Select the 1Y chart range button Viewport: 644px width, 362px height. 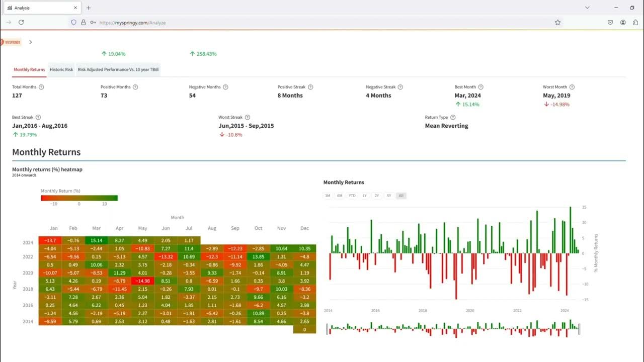365,196
